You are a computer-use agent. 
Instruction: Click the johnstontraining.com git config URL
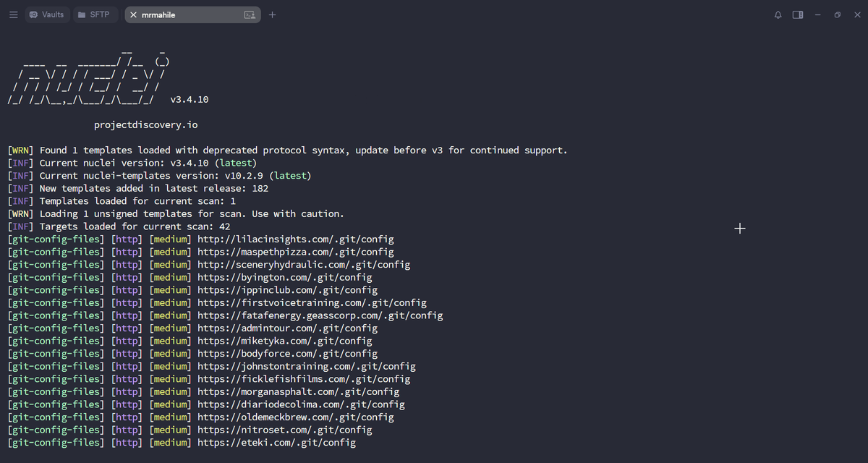(x=307, y=366)
